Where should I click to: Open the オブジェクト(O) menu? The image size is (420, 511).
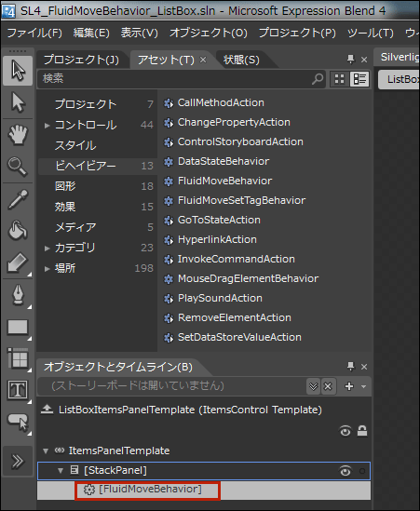coord(209,33)
